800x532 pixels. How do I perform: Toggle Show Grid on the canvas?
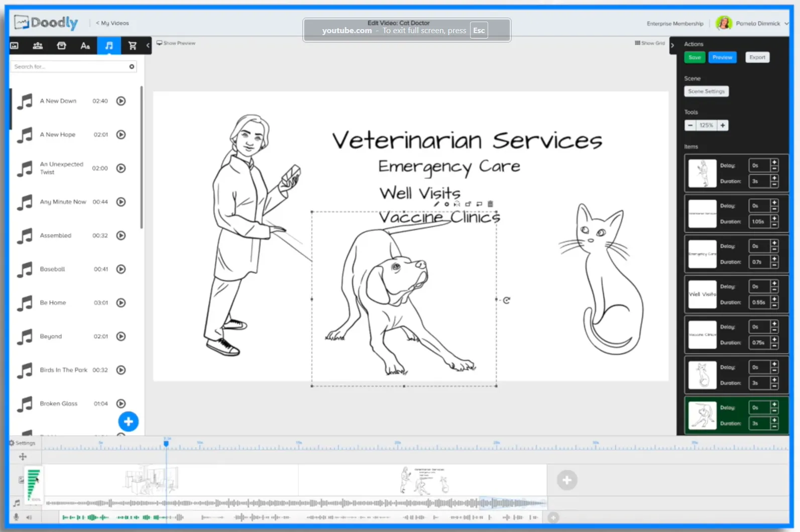(650, 43)
